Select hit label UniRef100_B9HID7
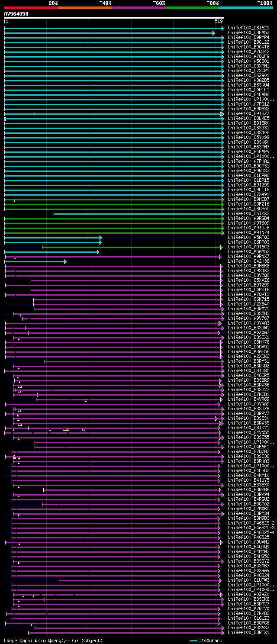This screenshot has width=277, height=644. (x=248, y=199)
